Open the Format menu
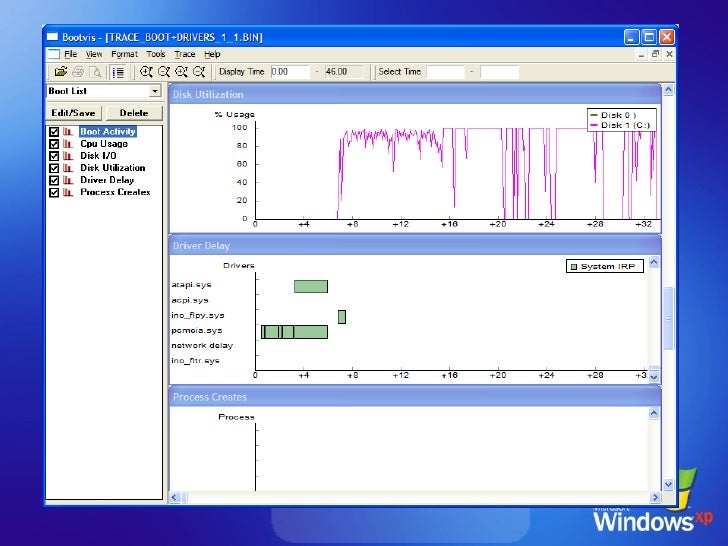The width and height of the screenshot is (728, 546). tap(125, 54)
